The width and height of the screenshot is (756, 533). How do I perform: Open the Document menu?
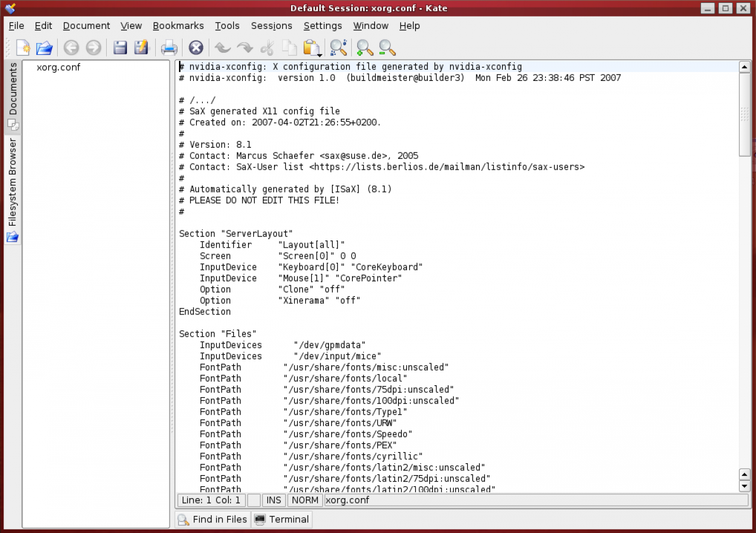(x=86, y=25)
